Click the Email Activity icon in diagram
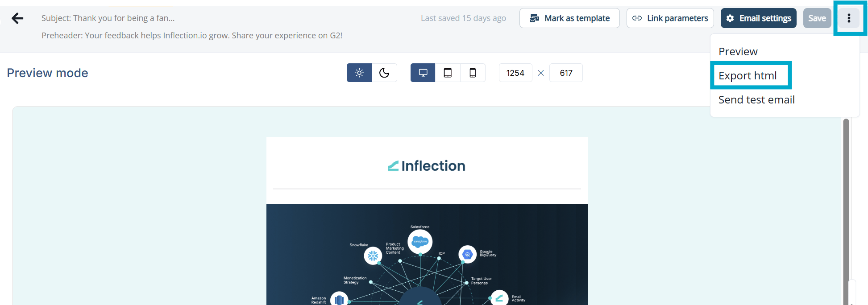 pos(499,298)
